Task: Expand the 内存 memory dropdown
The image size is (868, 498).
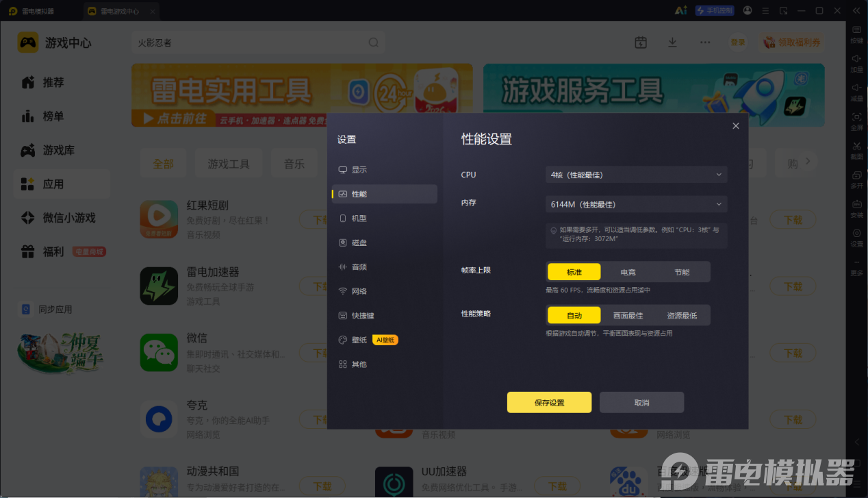Action: [636, 204]
